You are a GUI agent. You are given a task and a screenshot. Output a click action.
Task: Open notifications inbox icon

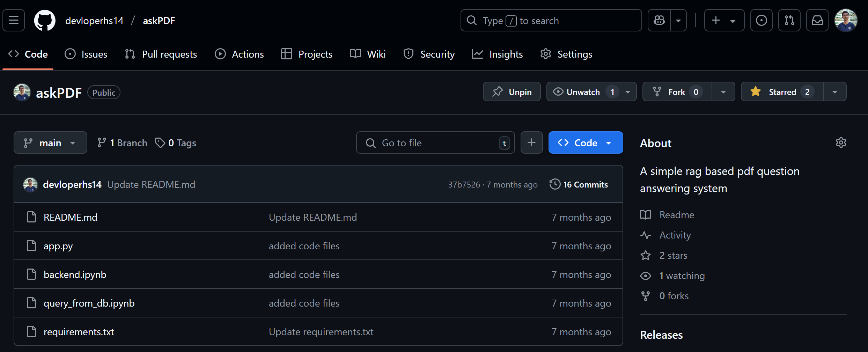(x=817, y=21)
